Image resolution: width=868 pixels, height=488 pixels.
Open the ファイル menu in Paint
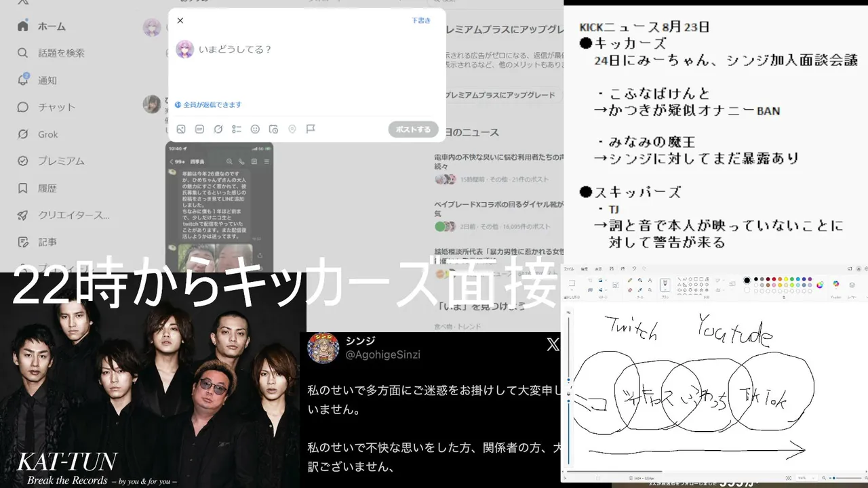coord(569,268)
